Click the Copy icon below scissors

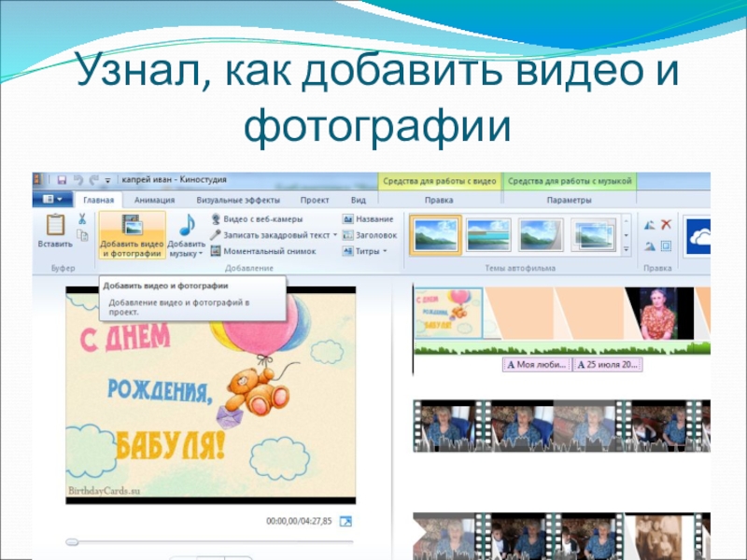pos(82,235)
